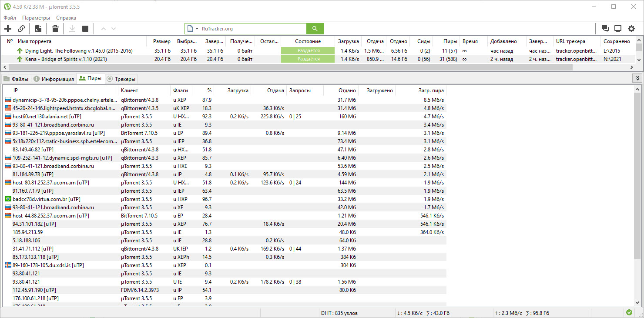This screenshot has width=644, height=318.
Task: Click the 225.8 Кб/s upload cell
Action: [272, 117]
